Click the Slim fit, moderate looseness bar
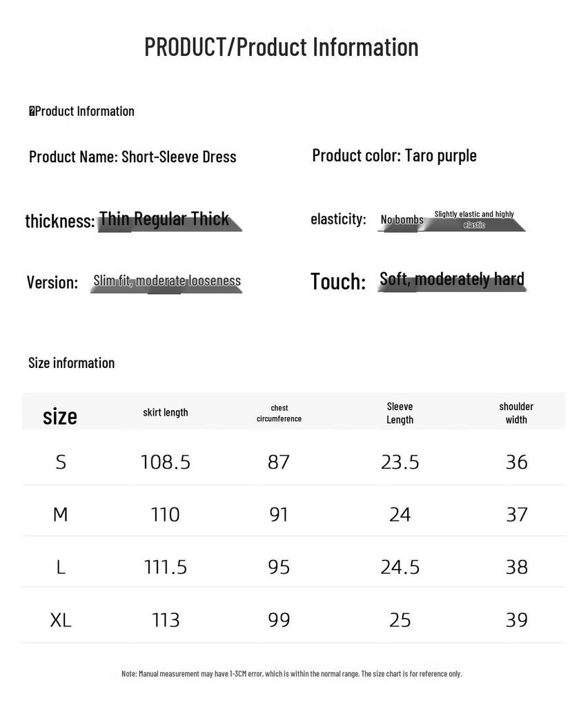Screen dimensions: 588x707 coord(166,282)
